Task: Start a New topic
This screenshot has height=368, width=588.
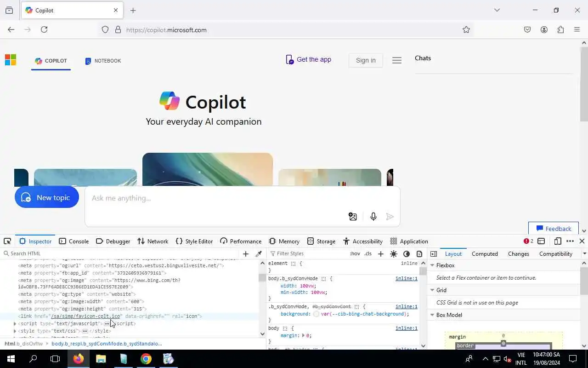Action: click(x=47, y=197)
